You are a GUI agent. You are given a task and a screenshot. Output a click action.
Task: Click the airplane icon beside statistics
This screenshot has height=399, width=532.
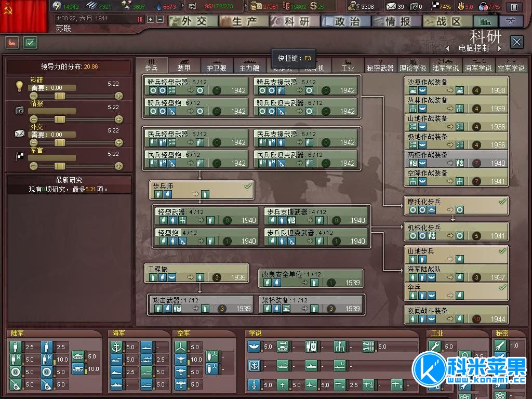(x=511, y=21)
